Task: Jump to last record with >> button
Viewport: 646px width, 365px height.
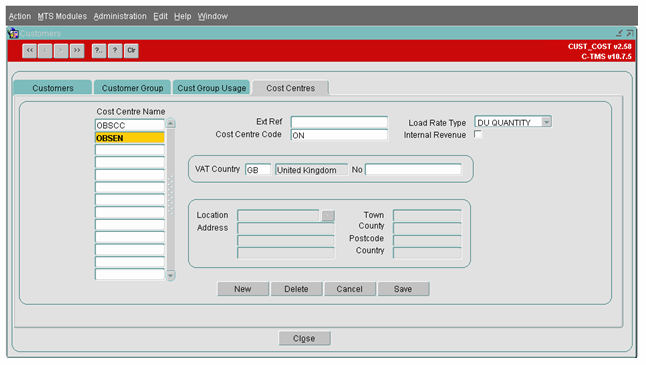Action: [x=77, y=51]
